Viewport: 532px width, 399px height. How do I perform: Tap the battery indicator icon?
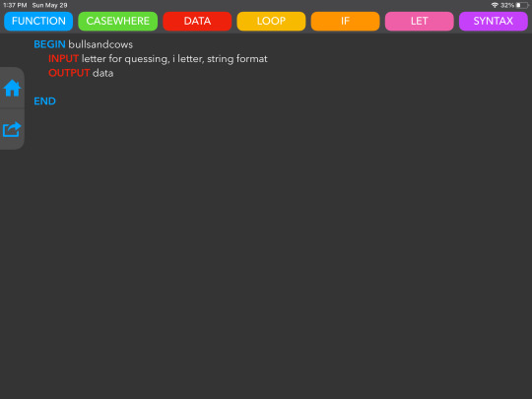522,5
